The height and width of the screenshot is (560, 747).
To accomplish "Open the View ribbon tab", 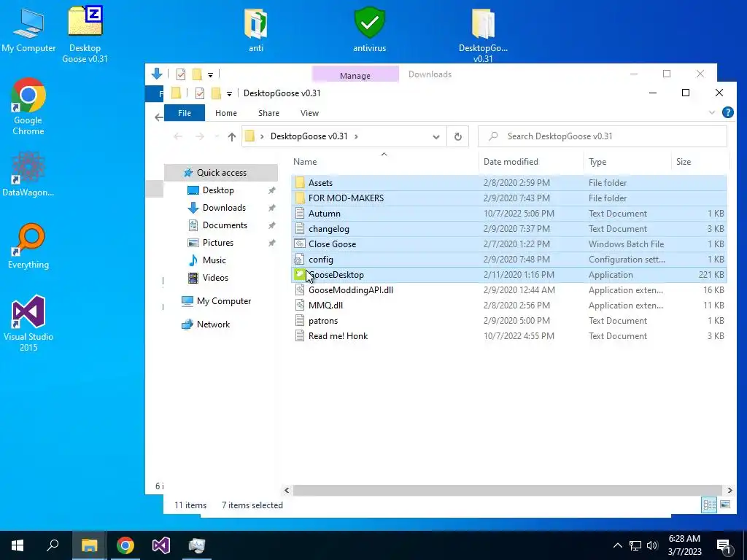I will (x=309, y=113).
